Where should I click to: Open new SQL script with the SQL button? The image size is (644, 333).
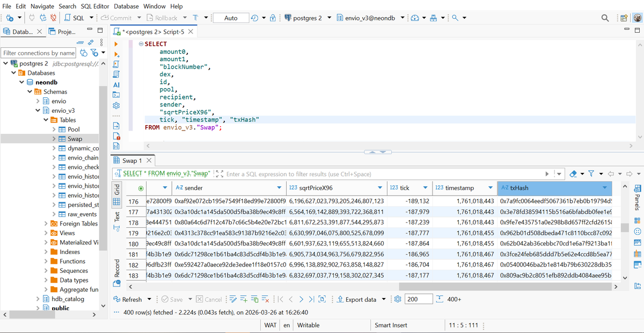[74, 18]
